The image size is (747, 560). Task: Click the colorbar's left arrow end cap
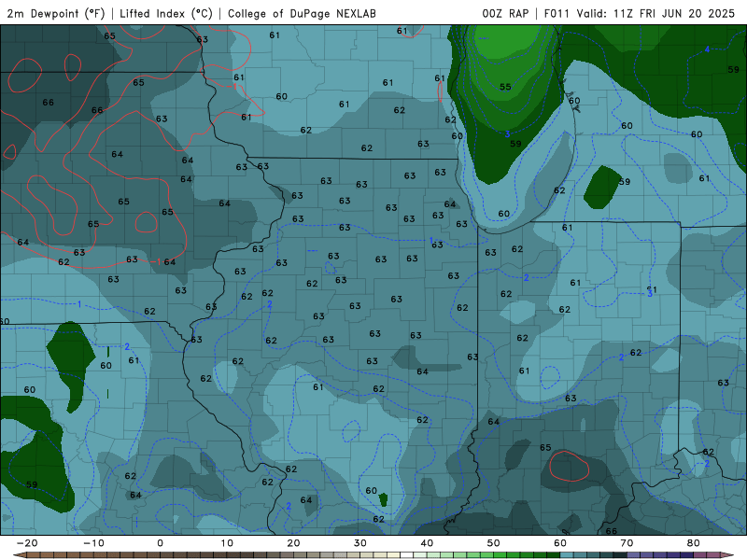coord(20,555)
